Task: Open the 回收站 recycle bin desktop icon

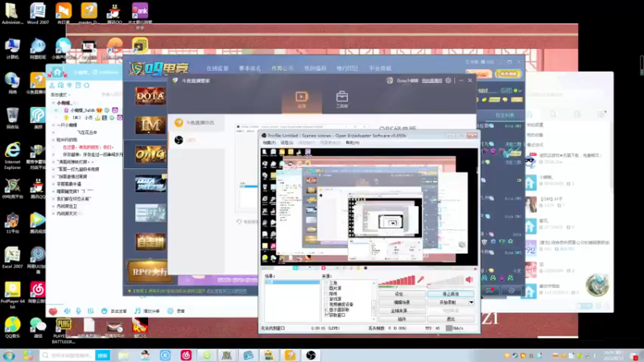Action: (12, 118)
